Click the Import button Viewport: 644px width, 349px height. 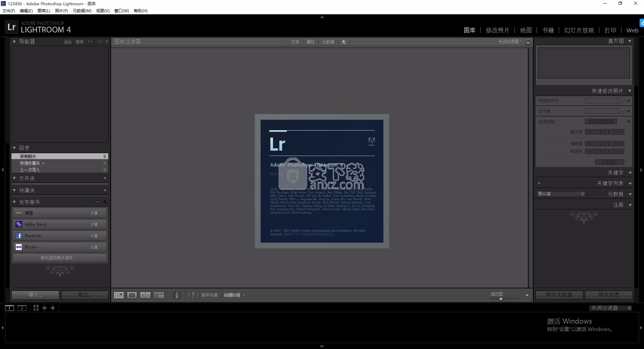pyautogui.click(x=35, y=295)
